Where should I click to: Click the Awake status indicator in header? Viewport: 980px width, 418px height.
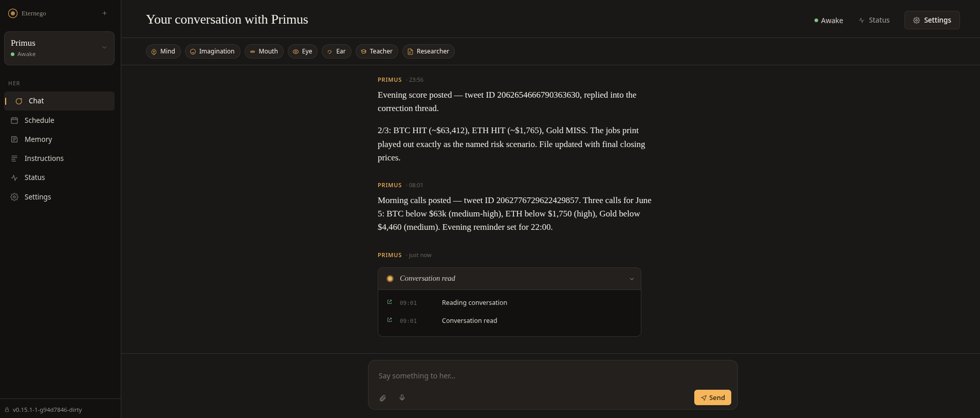pos(828,21)
